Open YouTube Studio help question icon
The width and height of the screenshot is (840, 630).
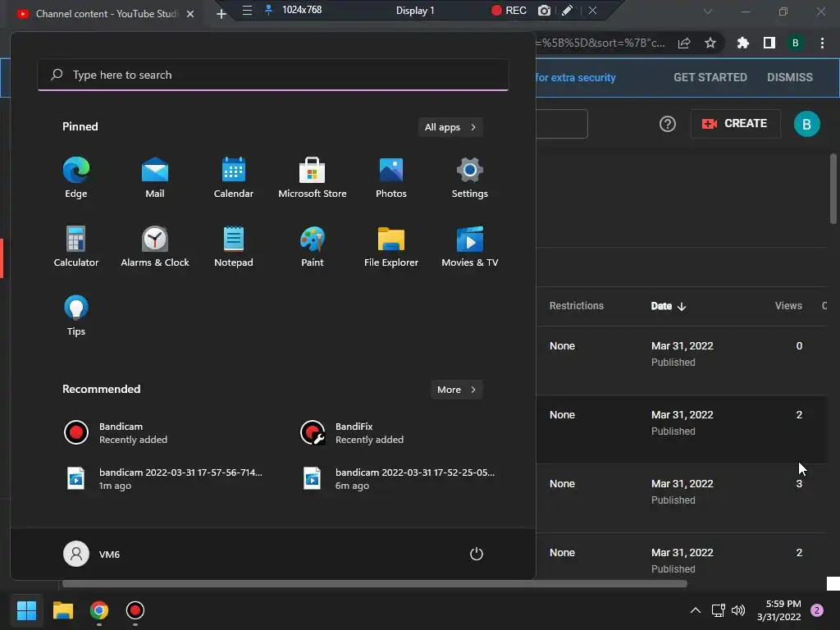point(668,124)
